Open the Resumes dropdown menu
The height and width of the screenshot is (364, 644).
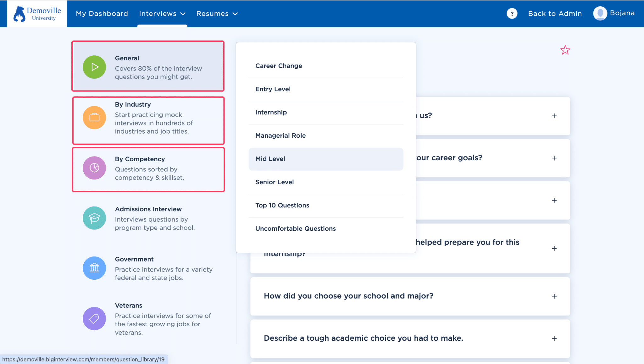tap(217, 14)
